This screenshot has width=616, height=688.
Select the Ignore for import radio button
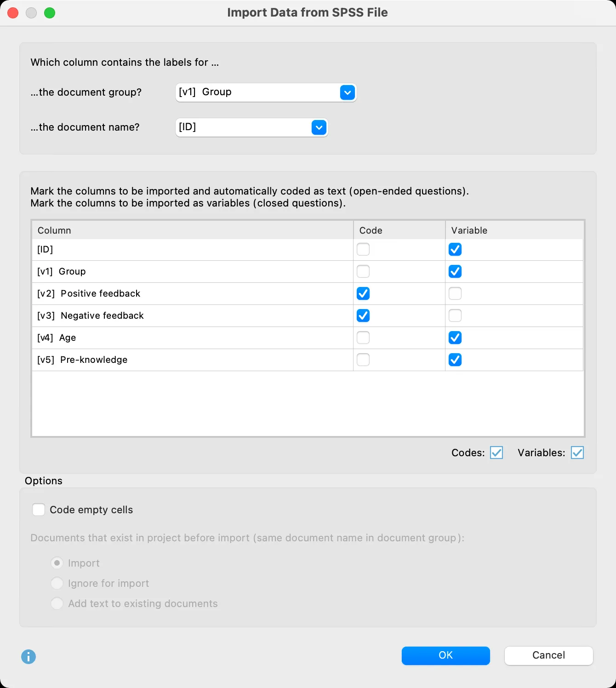(x=57, y=583)
